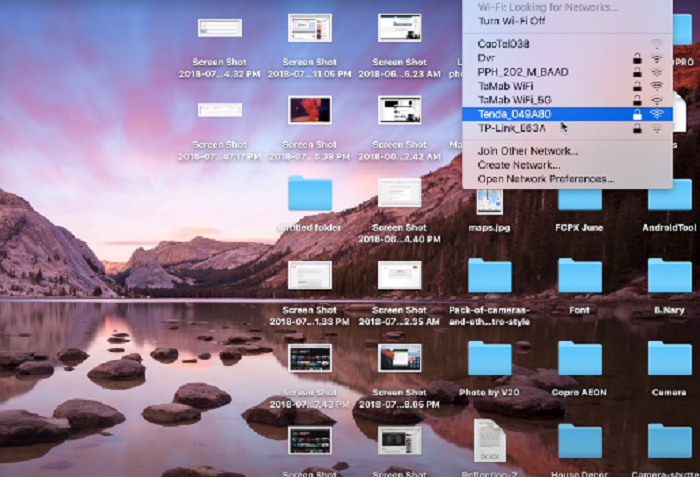This screenshot has width=700, height=477.
Task: Select the Reflection-2 DOCX document
Action: [490, 440]
